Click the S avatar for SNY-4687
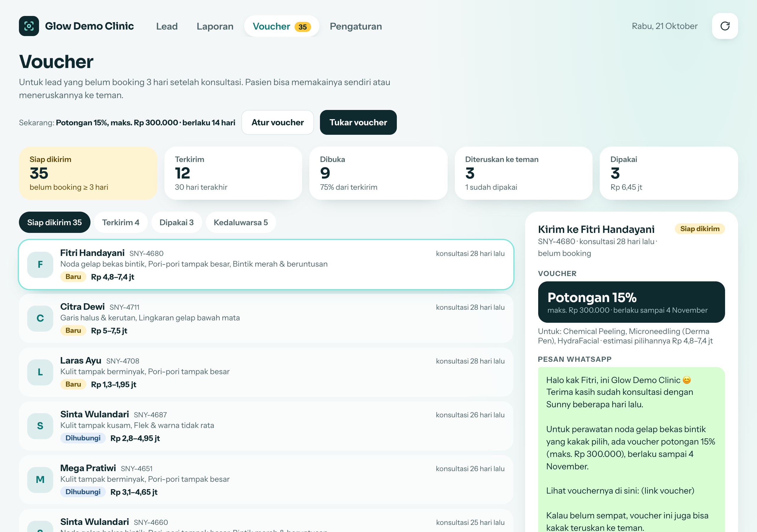 tap(40, 426)
